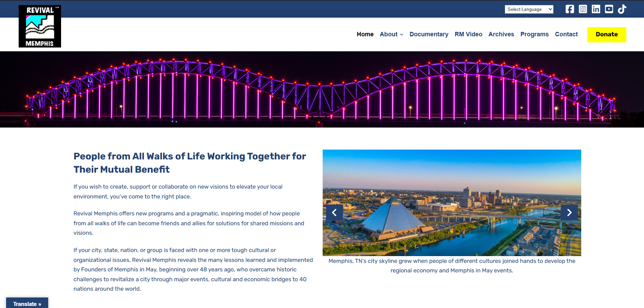
Task: Expand the Translate widget
Action: [x=27, y=304]
